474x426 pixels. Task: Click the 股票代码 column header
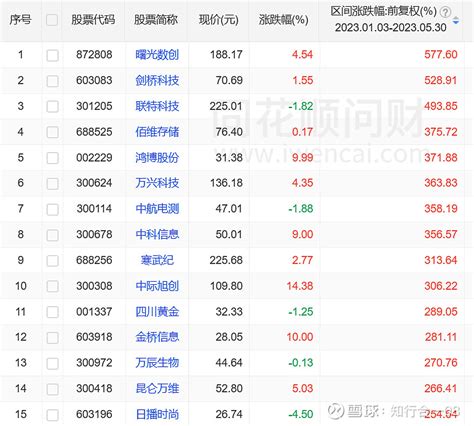tap(93, 20)
